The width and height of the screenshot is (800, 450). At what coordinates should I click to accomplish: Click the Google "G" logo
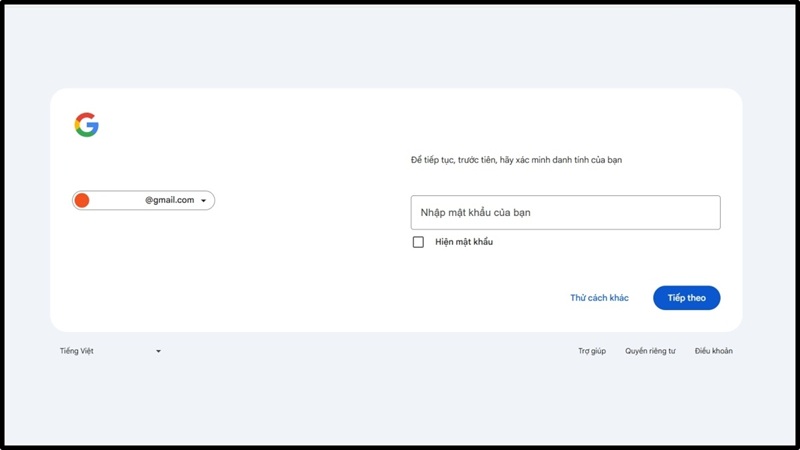87,125
